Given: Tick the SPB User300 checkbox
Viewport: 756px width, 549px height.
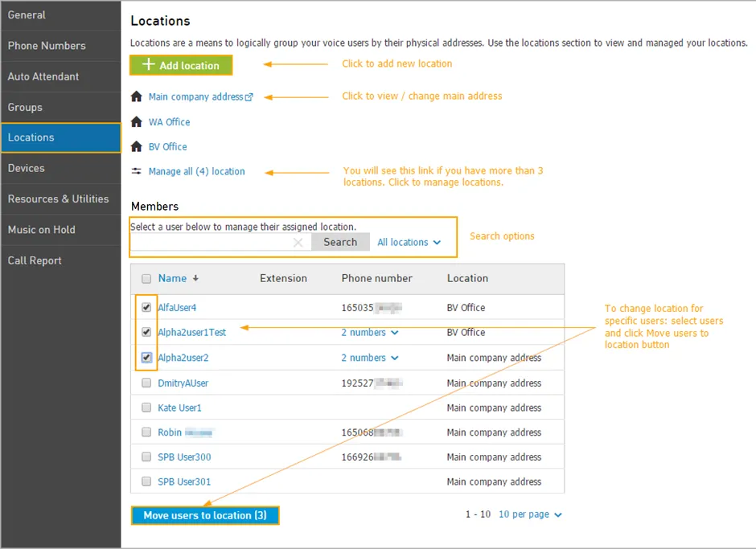Looking at the screenshot, I should [x=146, y=457].
